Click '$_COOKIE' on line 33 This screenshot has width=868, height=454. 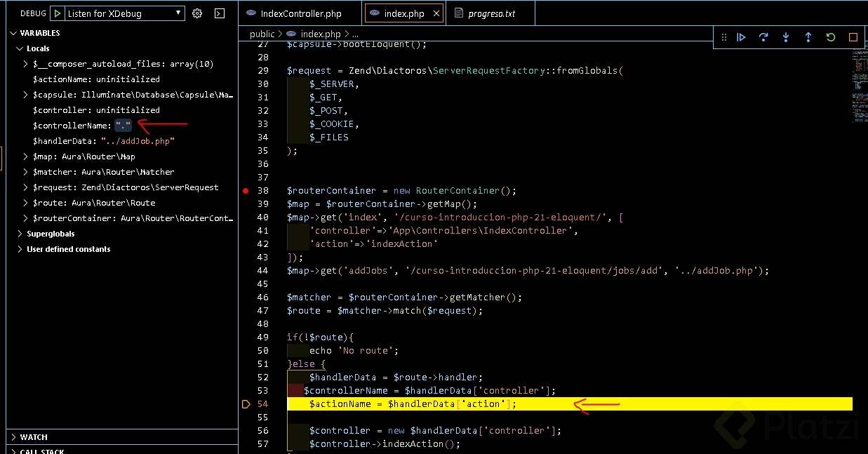pos(332,124)
